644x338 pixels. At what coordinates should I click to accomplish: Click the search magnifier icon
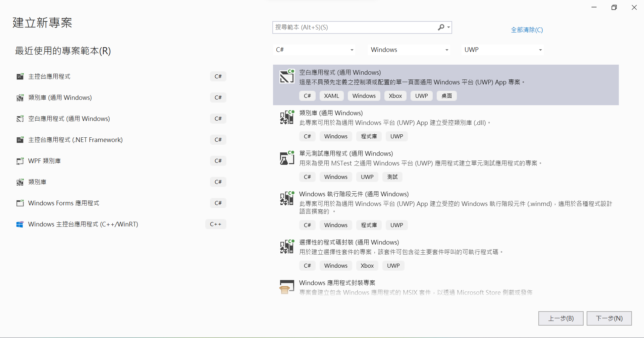[x=441, y=27]
